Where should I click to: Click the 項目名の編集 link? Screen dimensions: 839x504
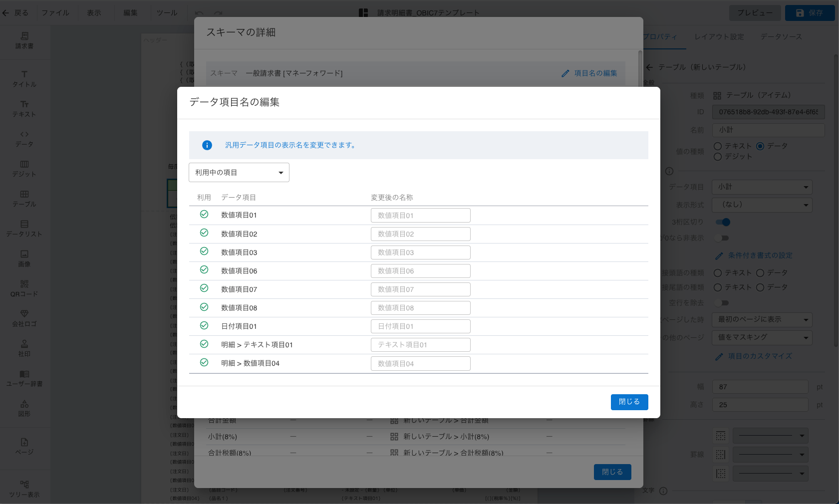(x=589, y=73)
